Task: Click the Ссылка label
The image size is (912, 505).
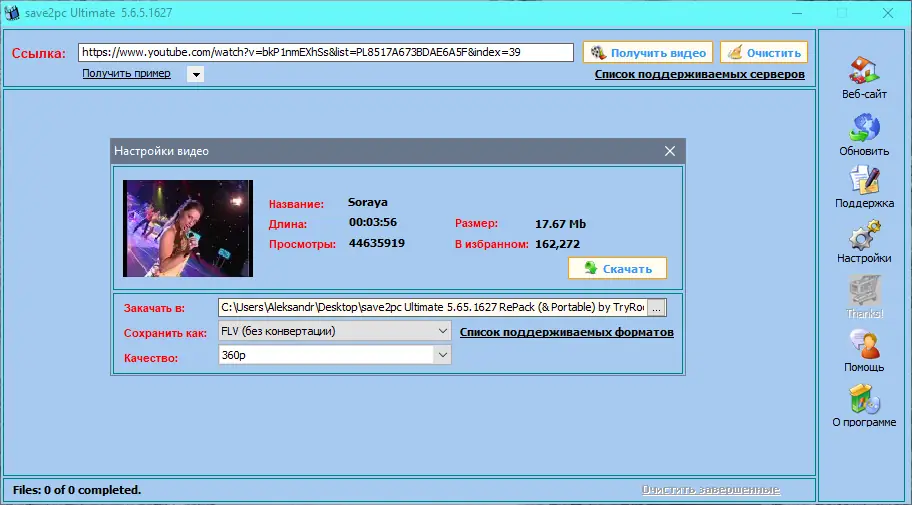Action: click(39, 54)
